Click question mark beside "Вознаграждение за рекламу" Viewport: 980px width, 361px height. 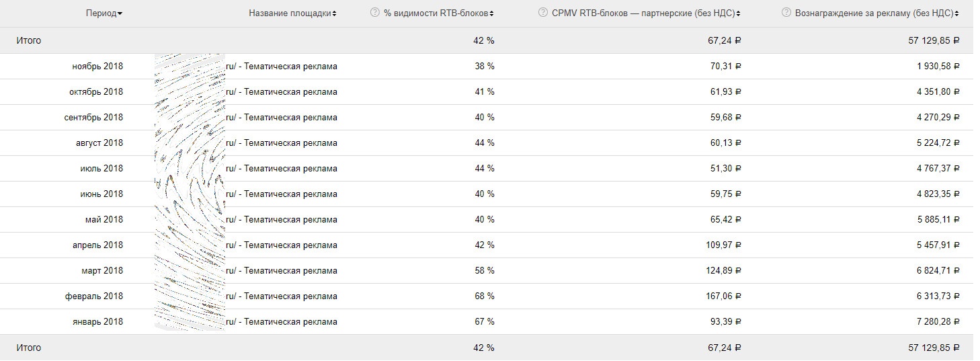(786, 13)
